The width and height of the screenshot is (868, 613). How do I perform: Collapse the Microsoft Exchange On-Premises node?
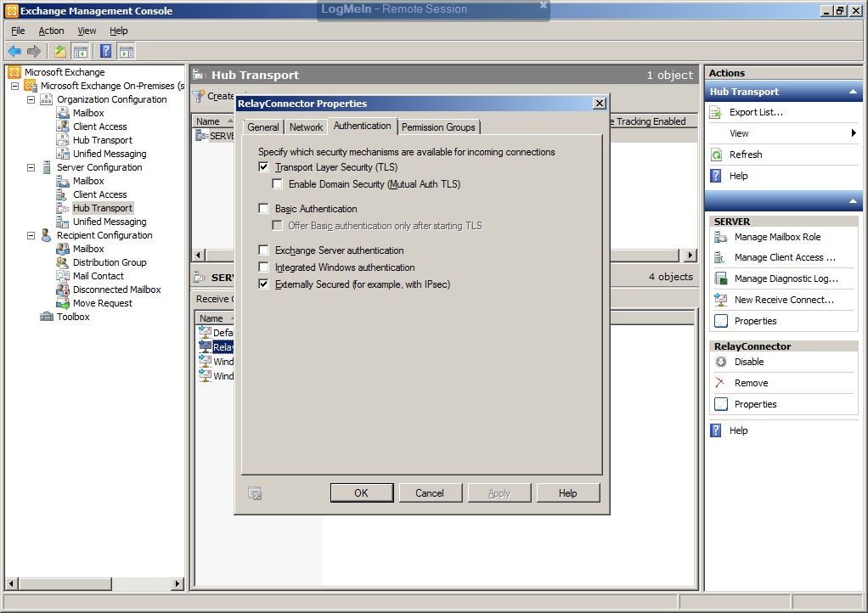(x=15, y=87)
